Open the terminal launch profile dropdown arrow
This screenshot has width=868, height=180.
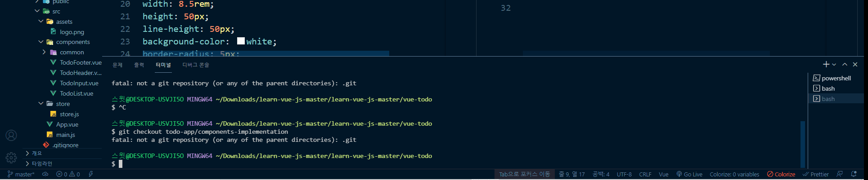pyautogui.click(x=834, y=65)
